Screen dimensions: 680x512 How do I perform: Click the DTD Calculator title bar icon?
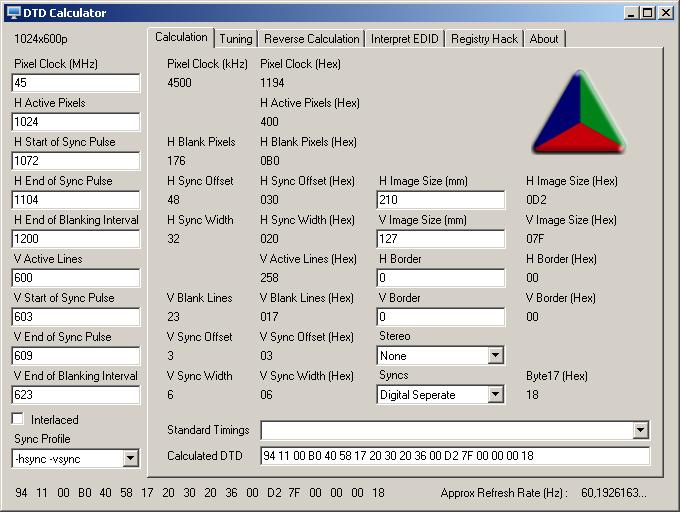tap(13, 13)
